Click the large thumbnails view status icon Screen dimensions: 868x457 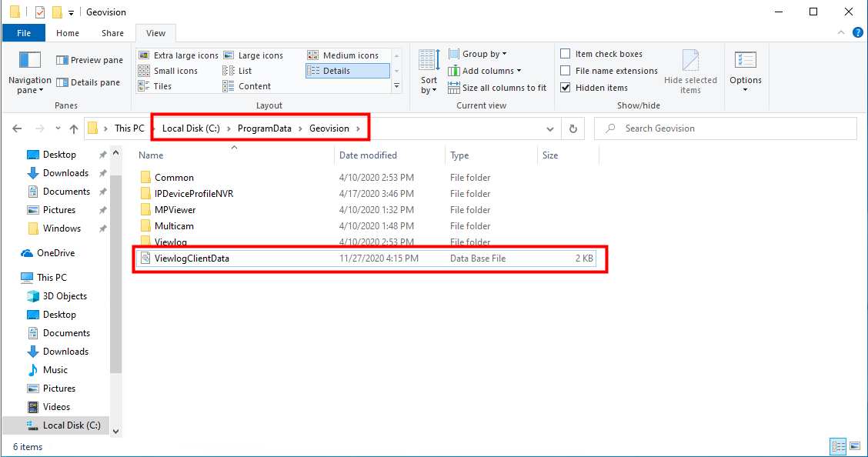click(x=855, y=446)
